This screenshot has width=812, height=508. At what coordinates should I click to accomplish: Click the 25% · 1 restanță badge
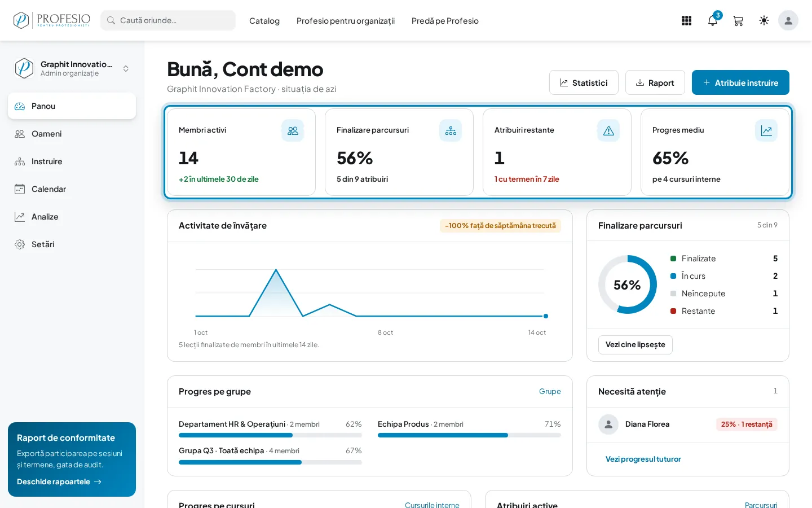tap(747, 424)
